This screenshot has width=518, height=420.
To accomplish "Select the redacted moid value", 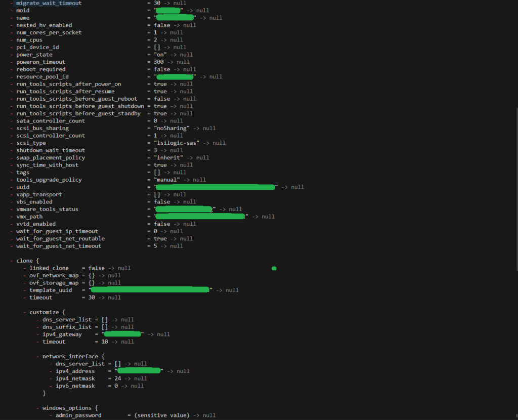I will pyautogui.click(x=168, y=10).
